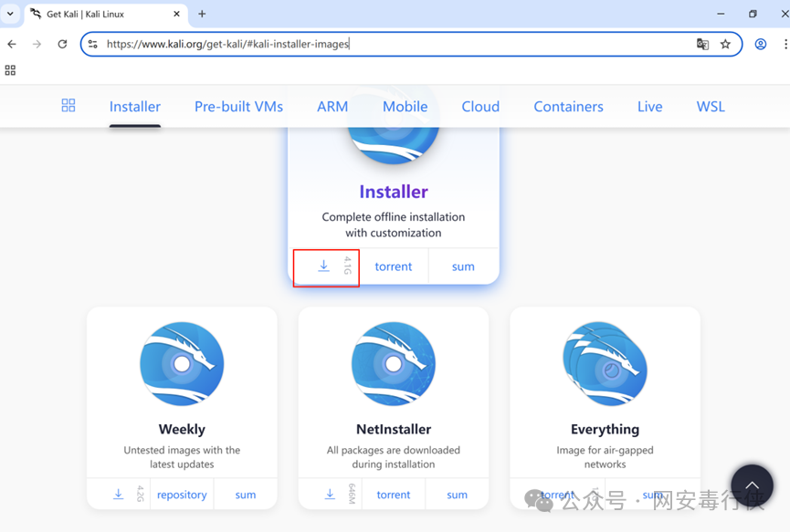790x532 pixels.
Task: Click the browser Back arrow
Action: 12,45
